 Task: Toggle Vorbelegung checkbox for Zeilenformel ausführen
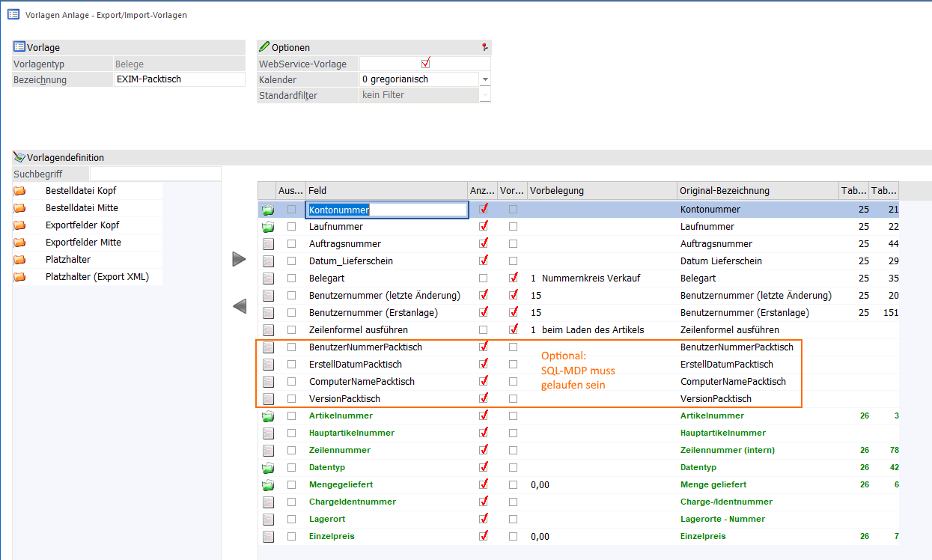pyautogui.click(x=513, y=330)
